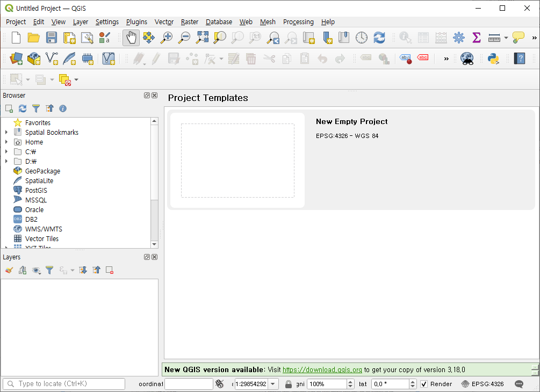This screenshot has height=392, width=540.
Task: Click the Browser panel vertical scrollbar
Action: pos(154,183)
